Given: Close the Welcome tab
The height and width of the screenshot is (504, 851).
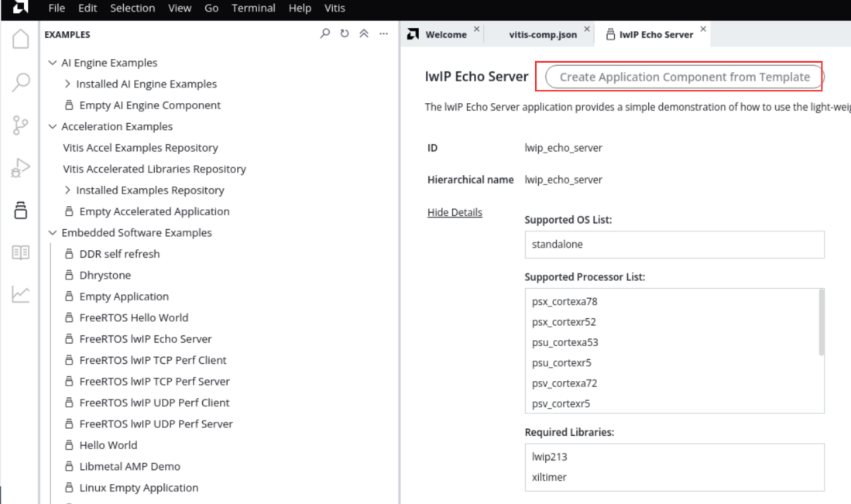Looking at the screenshot, I should coord(476,29).
